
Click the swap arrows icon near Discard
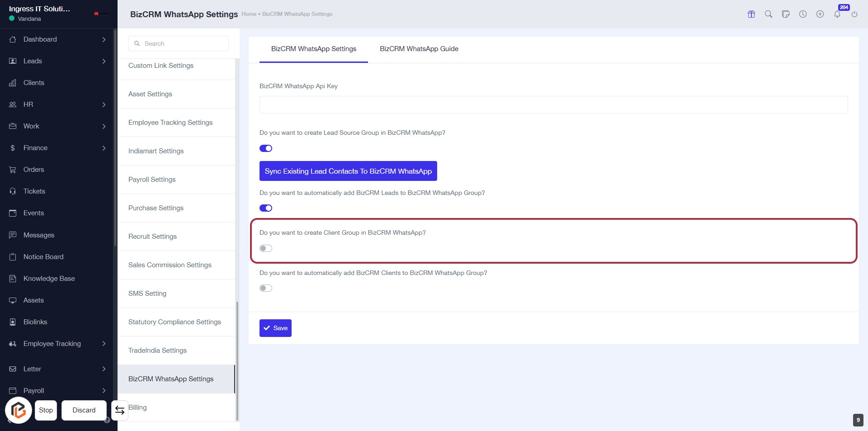(x=120, y=410)
